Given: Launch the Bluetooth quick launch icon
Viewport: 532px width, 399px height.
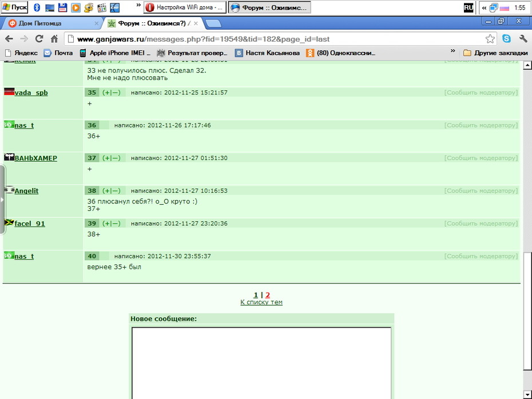Looking at the screenshot, I should click(x=37, y=7).
